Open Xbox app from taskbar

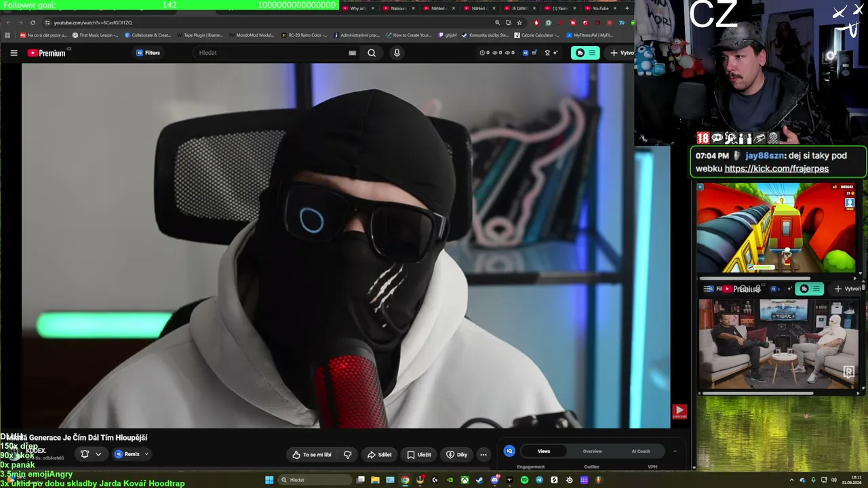point(465,480)
